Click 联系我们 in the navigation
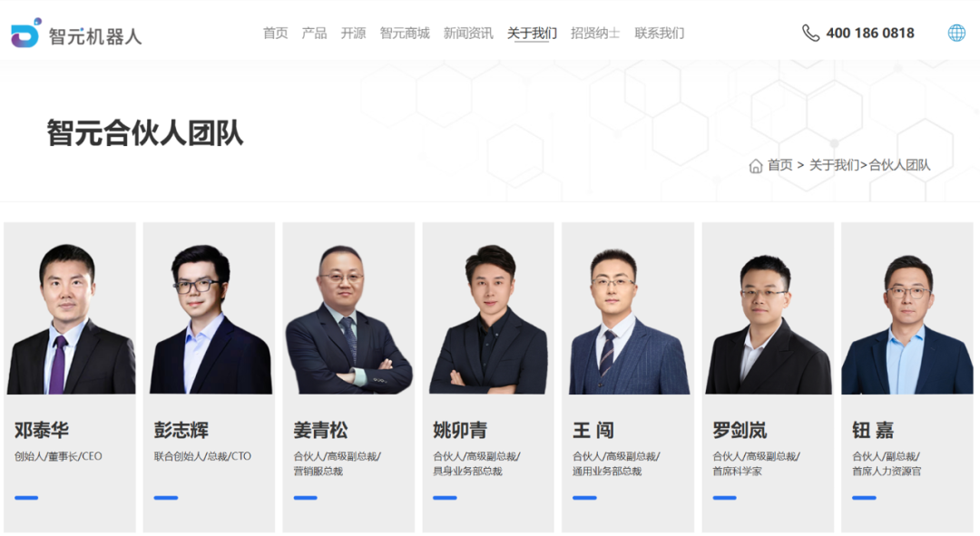Screen dimensions: 980x536 (x=660, y=34)
